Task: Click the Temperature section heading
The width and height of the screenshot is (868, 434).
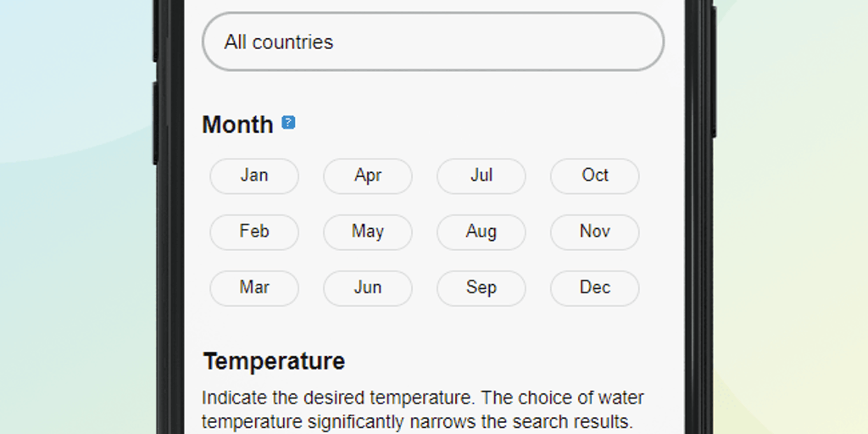Action: click(274, 361)
